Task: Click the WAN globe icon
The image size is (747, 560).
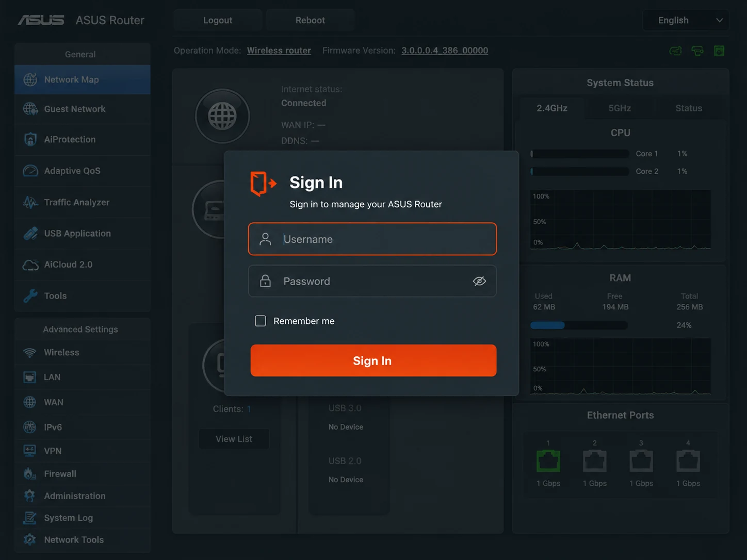Action: pyautogui.click(x=30, y=402)
